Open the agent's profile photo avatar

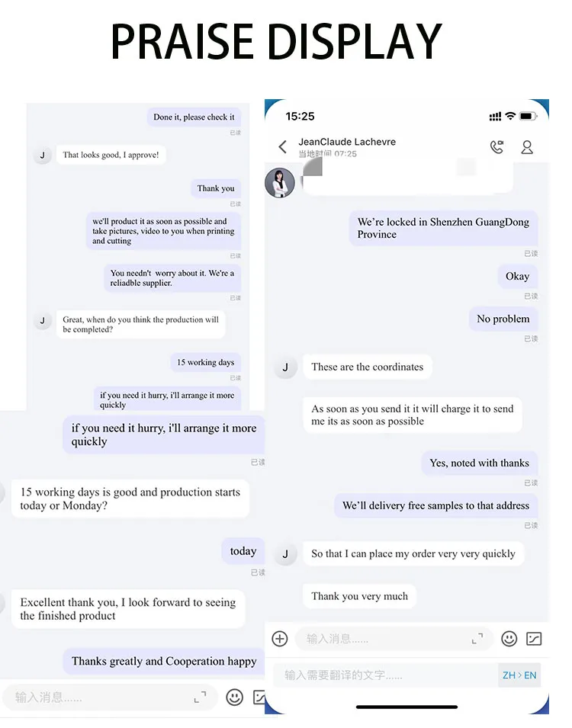(x=280, y=182)
